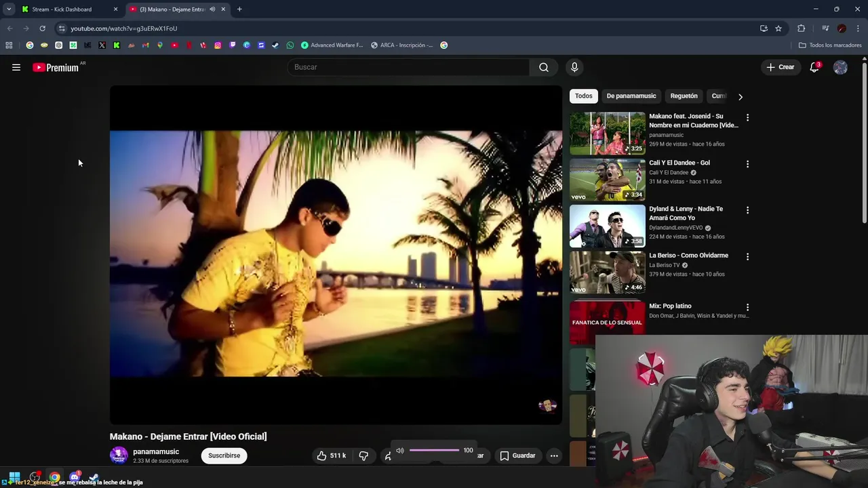868x488 pixels.
Task: Open Chrome media controls icon
Action: 825,28
